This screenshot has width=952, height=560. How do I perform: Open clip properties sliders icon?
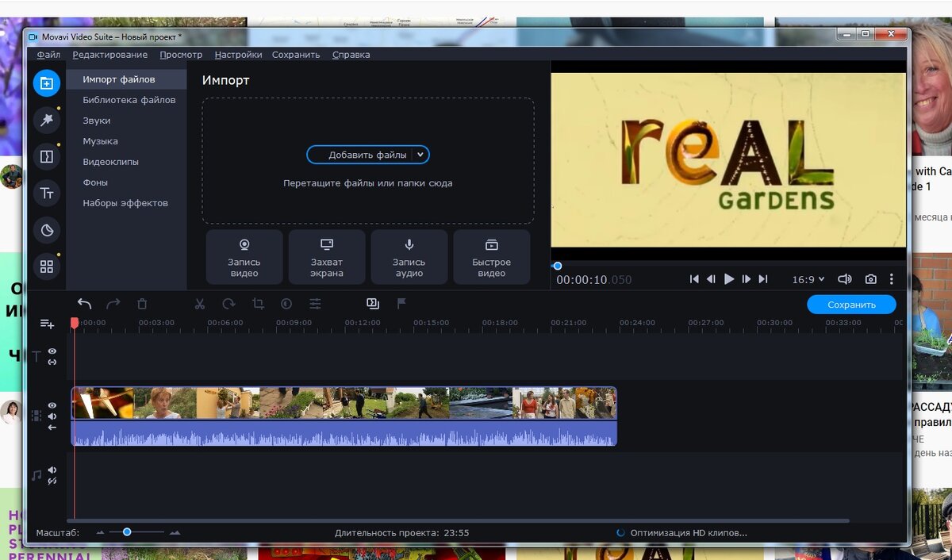point(316,303)
